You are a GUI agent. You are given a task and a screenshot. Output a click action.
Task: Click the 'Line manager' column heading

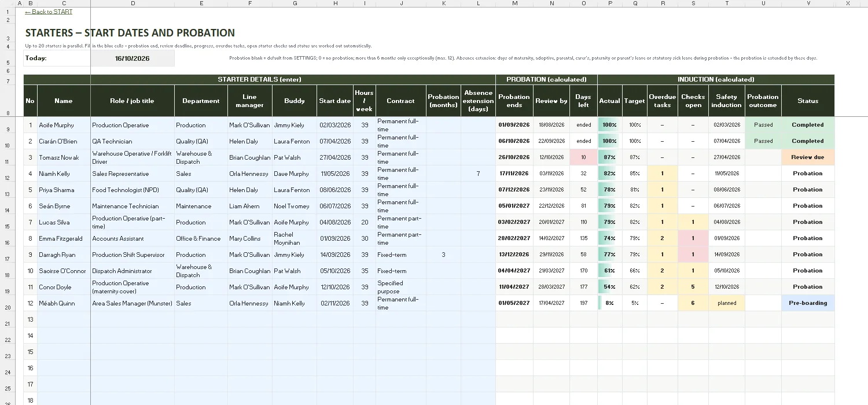point(249,101)
